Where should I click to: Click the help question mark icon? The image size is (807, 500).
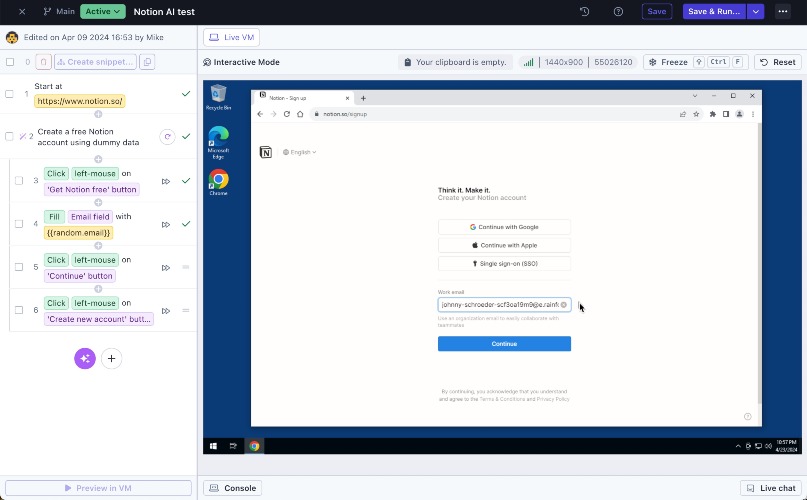tap(618, 11)
